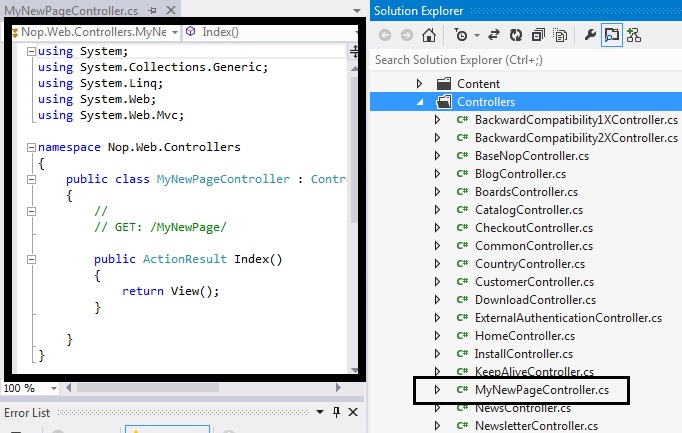
Task: Click the Pending Changes Filter clock icon
Action: pos(461,35)
